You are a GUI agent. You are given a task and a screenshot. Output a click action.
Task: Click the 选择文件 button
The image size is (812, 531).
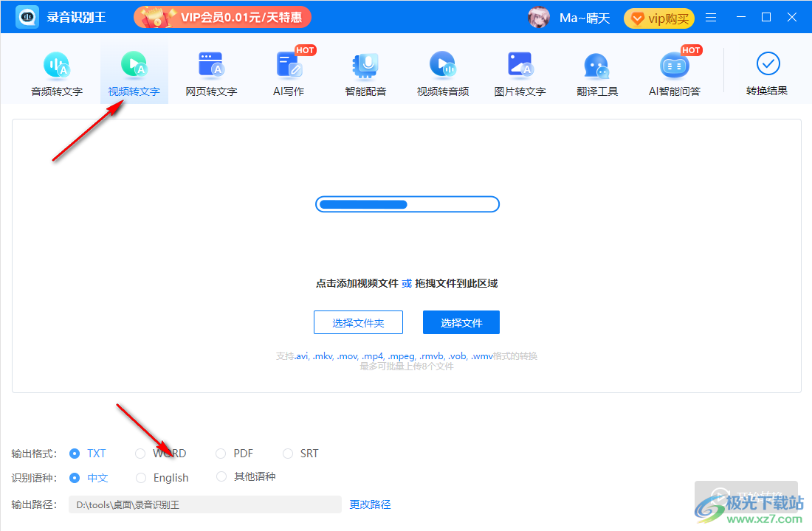tap(461, 322)
